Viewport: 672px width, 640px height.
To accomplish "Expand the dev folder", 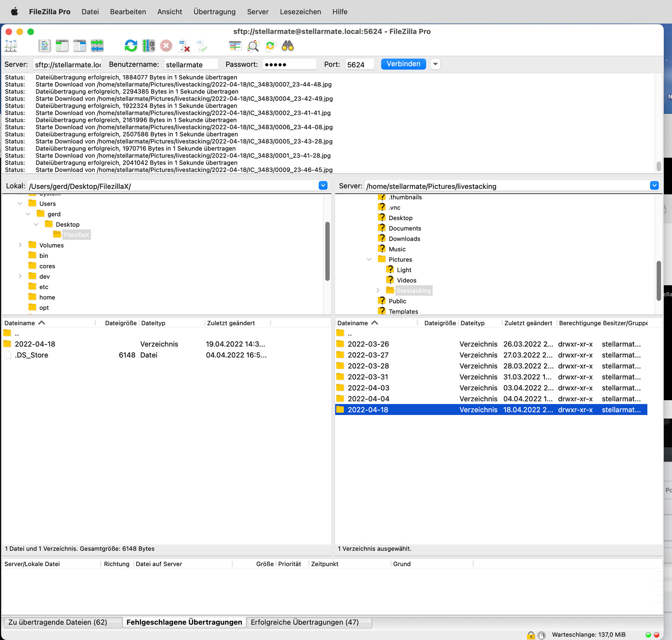I will (x=20, y=276).
